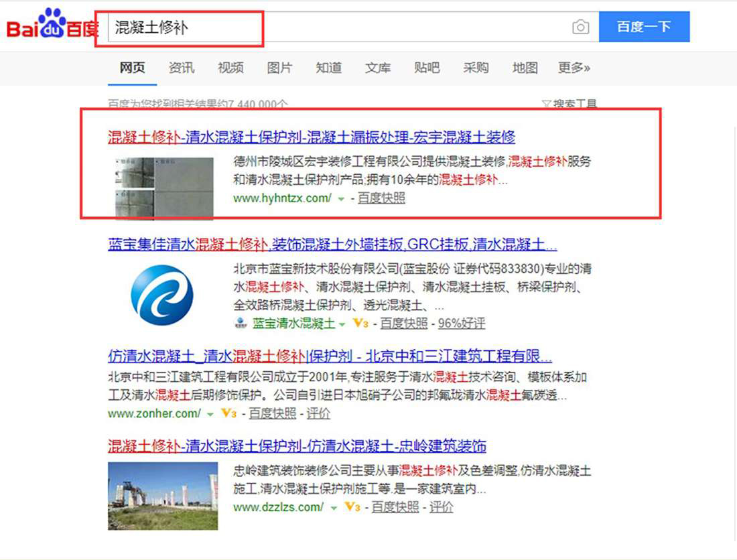Viewport: 737px width, 560px height.
Task: Click V3 badge beside www.zonher.com/
Action: click(229, 413)
